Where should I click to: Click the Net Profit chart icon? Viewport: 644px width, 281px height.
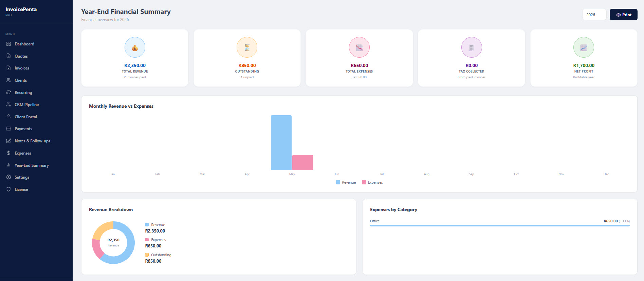pyautogui.click(x=584, y=47)
